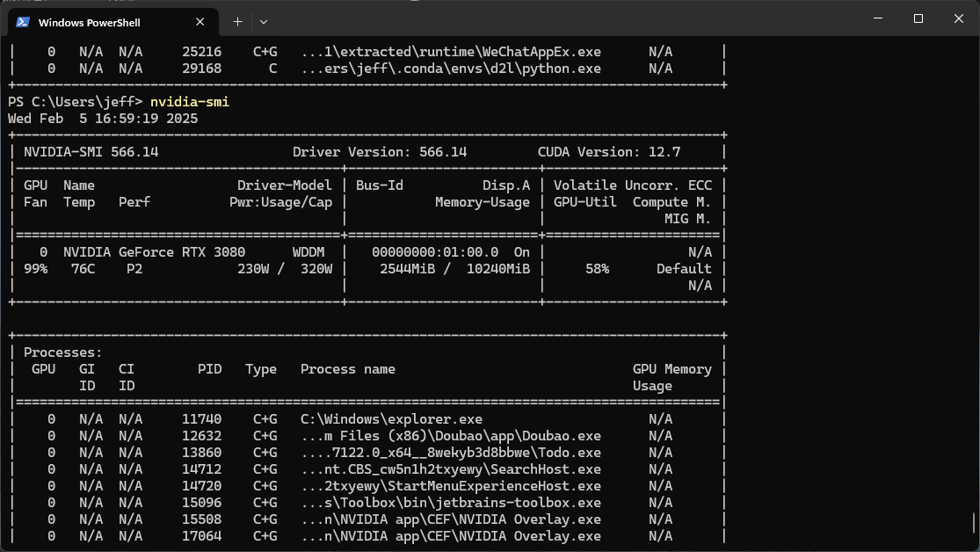
Task: Close the Windows PowerShell tab
Action: 203,21
